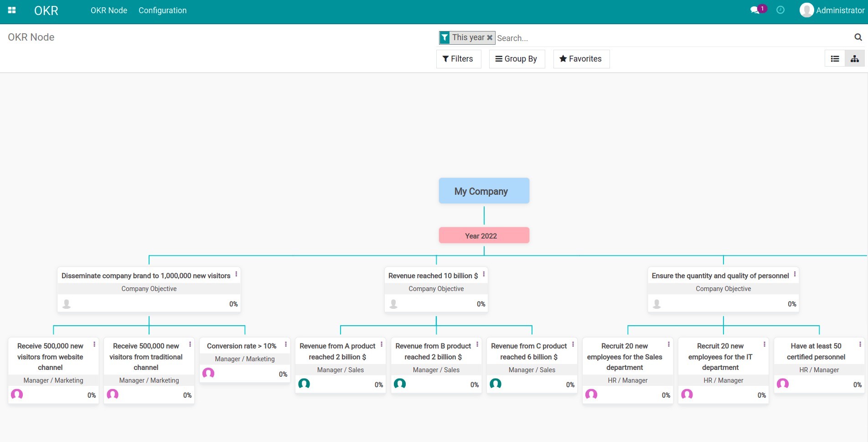Open the Favorites dropdown
Screen dimensions: 868x442
tap(581, 58)
